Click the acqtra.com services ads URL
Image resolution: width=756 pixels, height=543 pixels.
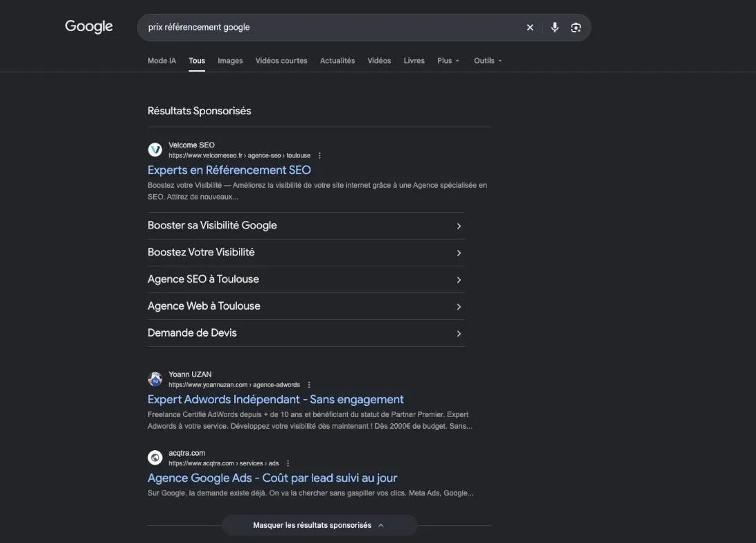click(x=223, y=463)
